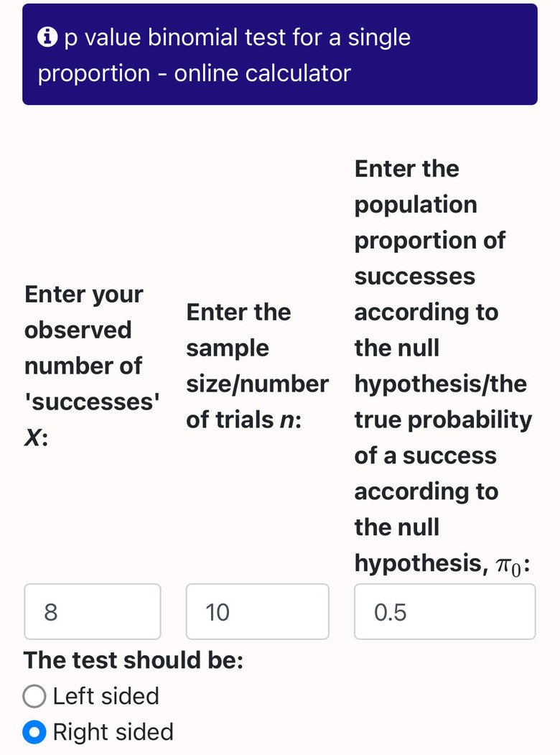Select the Right sided radio button
Screen dimensions: 560x755
pyautogui.click(x=34, y=732)
